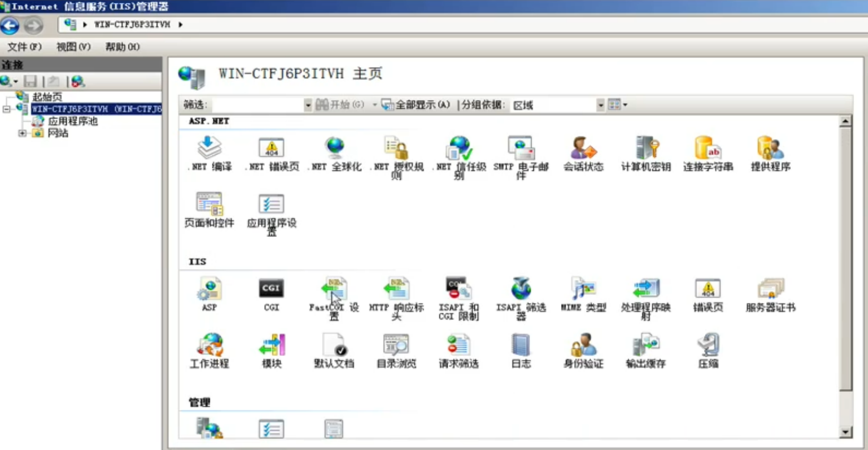Open 输出缓存 feature

pyautogui.click(x=646, y=350)
